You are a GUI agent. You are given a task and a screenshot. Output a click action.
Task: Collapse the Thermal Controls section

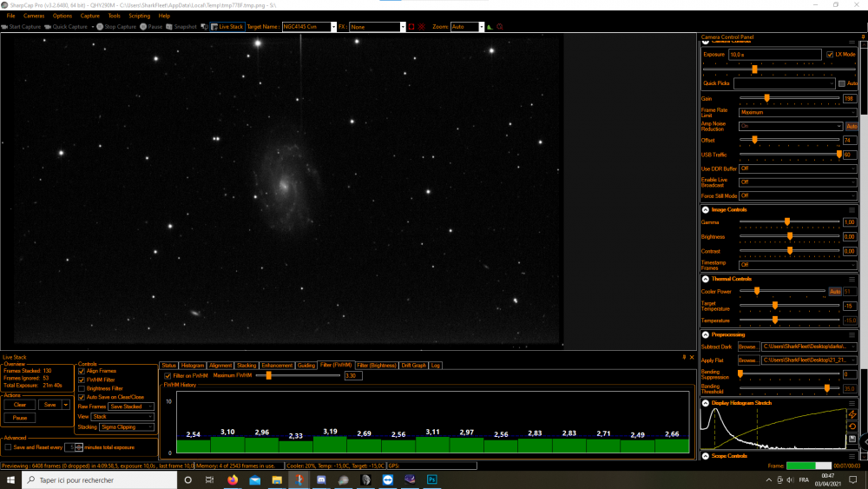[x=705, y=279]
